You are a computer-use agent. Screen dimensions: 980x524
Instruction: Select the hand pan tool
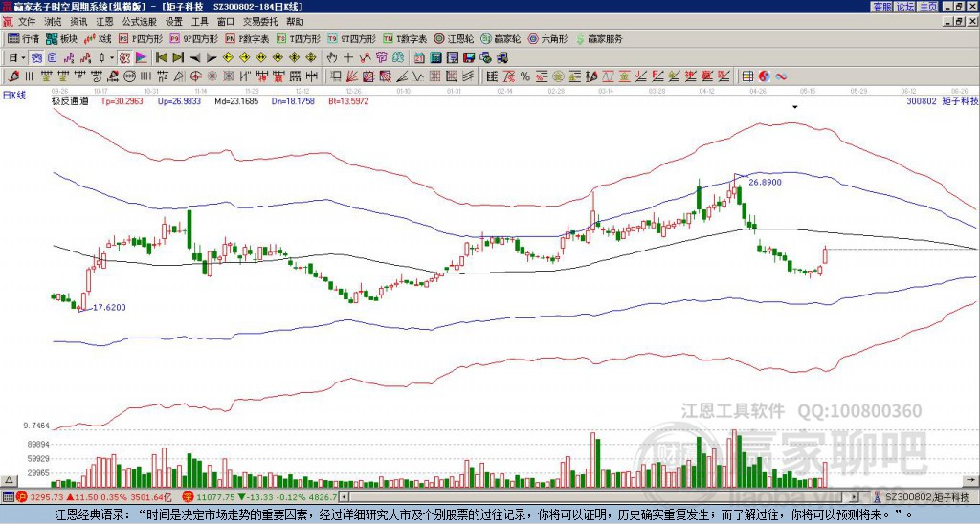332,58
